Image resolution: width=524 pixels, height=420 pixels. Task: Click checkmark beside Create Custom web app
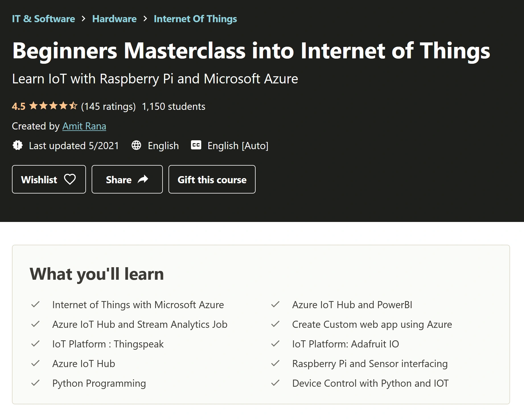(275, 324)
